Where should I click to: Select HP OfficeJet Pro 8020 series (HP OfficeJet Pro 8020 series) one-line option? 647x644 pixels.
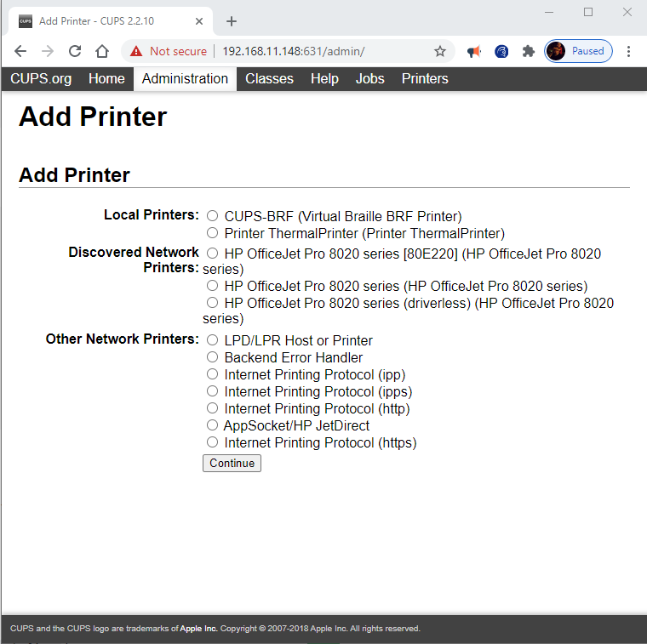coord(212,285)
